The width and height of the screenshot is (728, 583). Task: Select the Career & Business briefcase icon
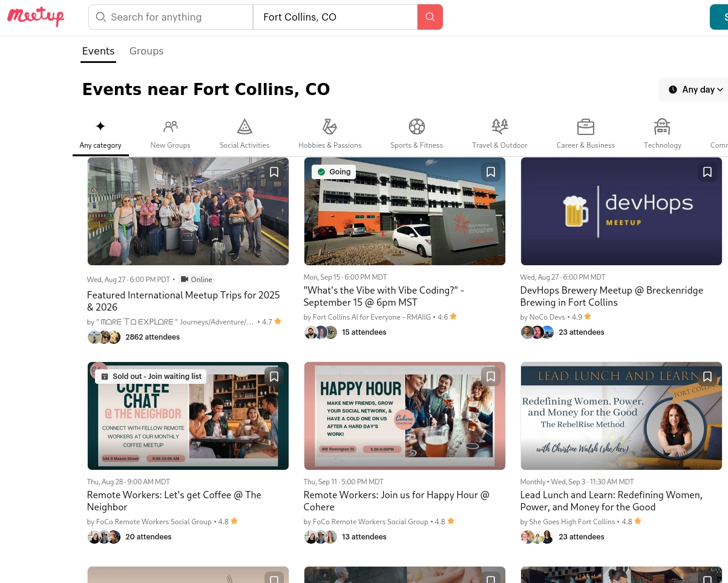coord(586,127)
